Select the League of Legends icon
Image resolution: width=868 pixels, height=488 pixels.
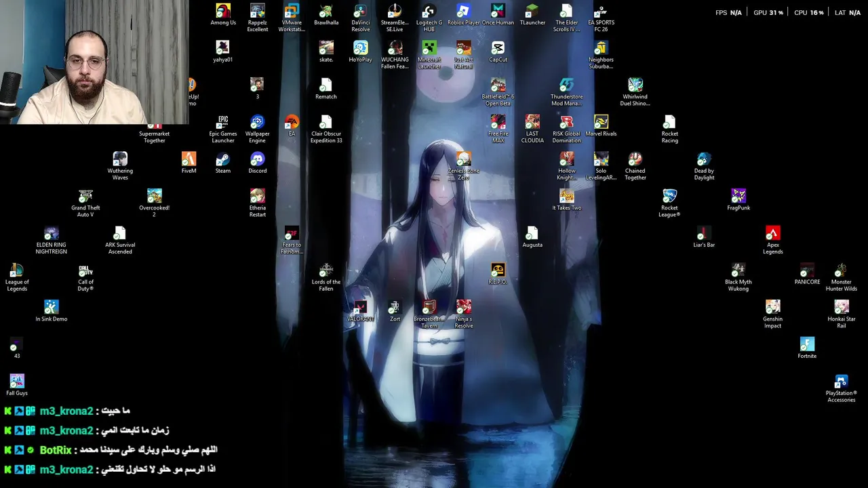pyautogui.click(x=17, y=278)
